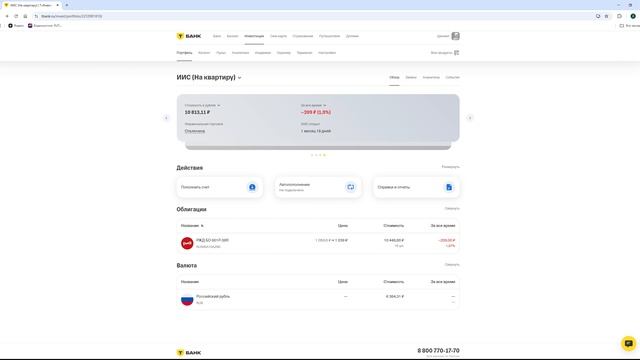Screen dimensions: 640x360
Task: Select the Обзор portfolio tab
Action: [394, 77]
